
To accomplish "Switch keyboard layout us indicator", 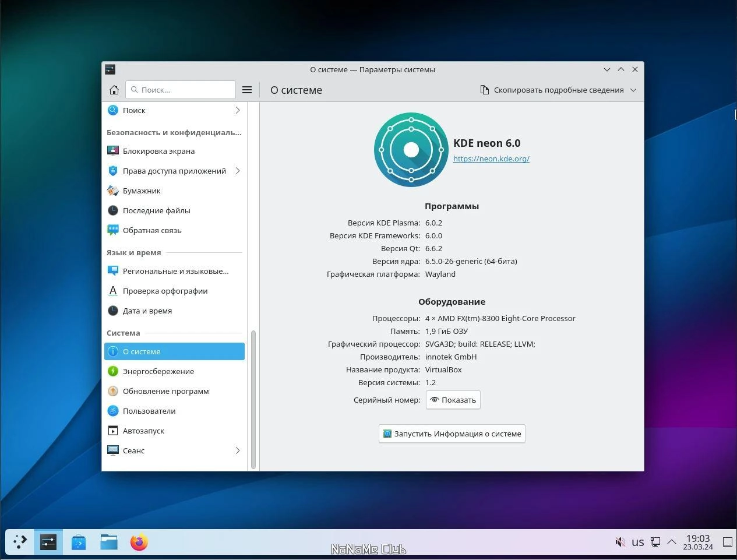I will (638, 543).
